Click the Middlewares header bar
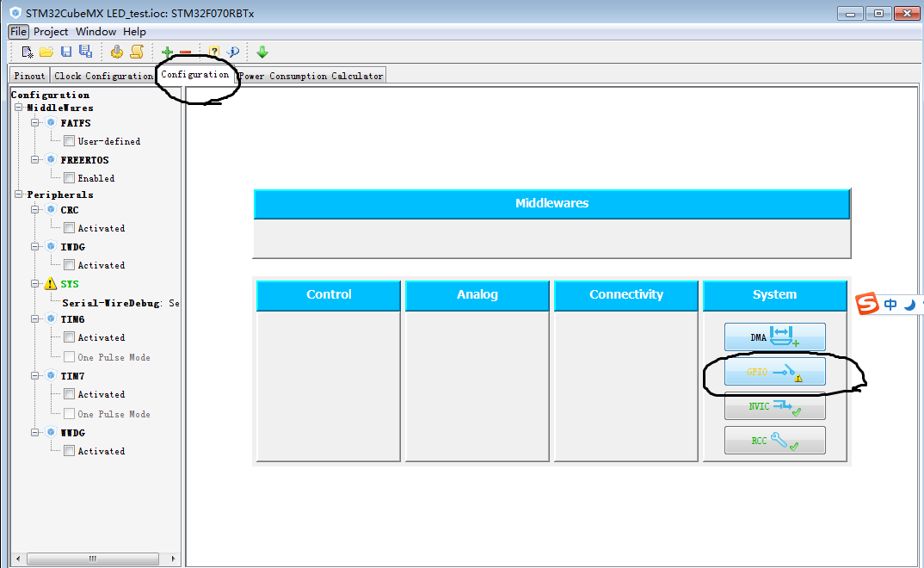The image size is (924, 568). pyautogui.click(x=551, y=203)
